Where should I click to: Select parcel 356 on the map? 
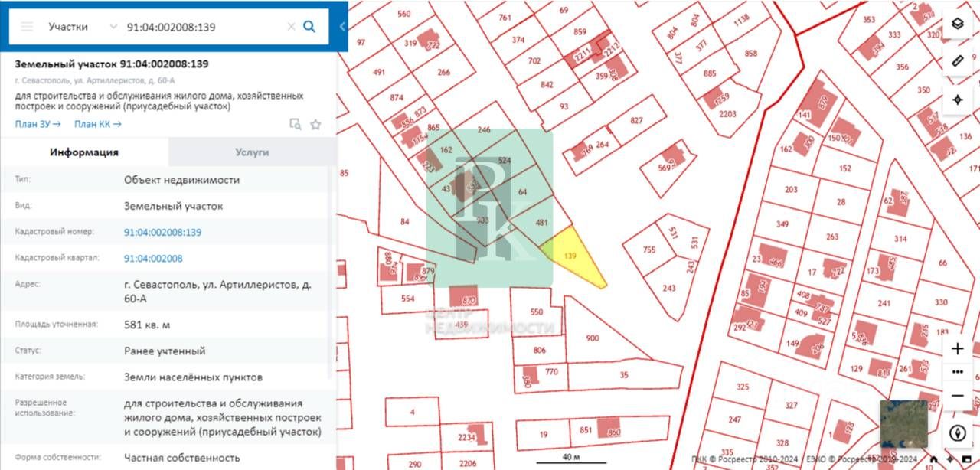(902, 67)
